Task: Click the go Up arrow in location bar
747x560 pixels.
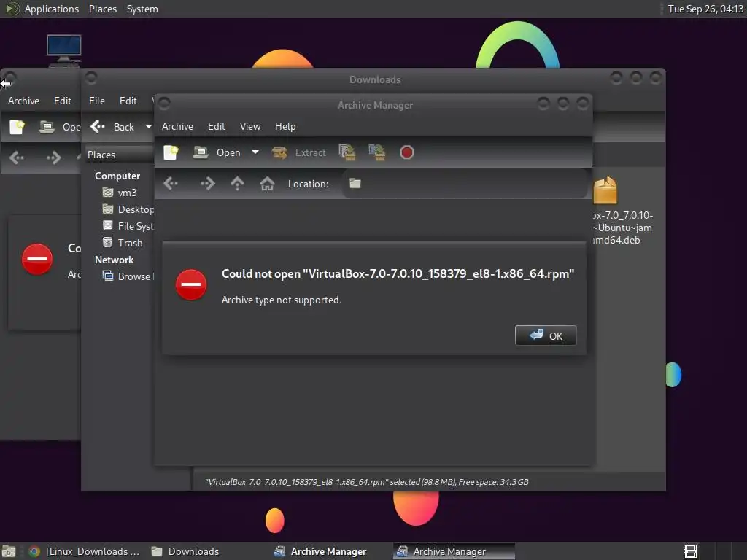Action: coord(237,183)
